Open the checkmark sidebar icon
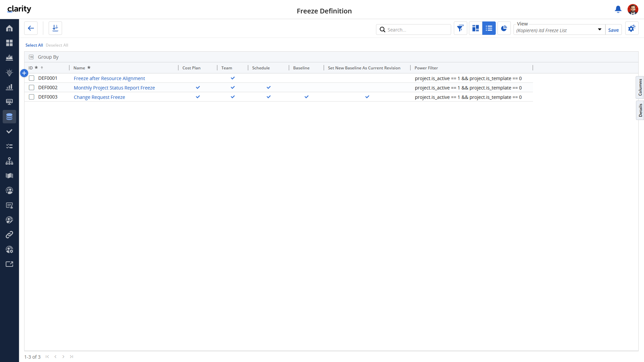 point(9,131)
